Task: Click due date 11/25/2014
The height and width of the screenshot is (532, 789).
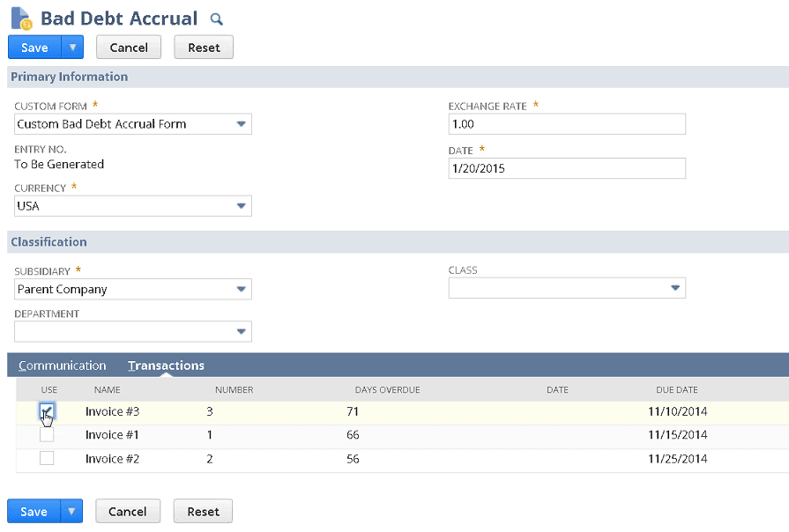Action: tap(677, 459)
